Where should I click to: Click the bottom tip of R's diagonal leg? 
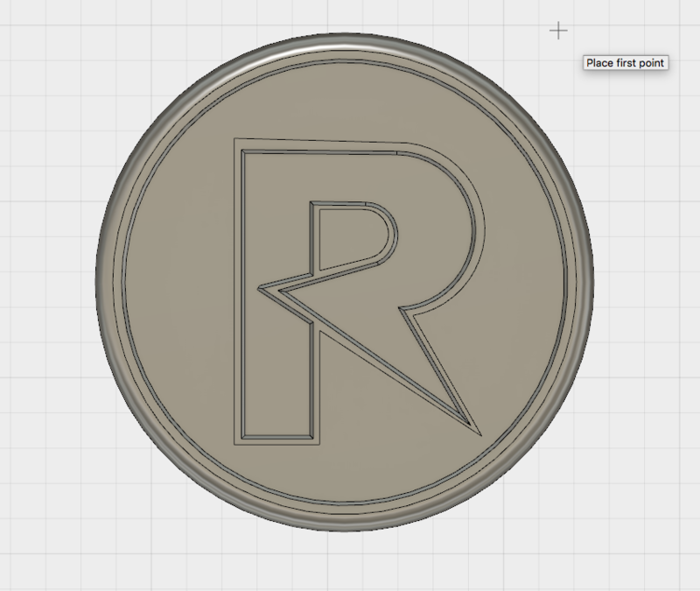click(478, 430)
